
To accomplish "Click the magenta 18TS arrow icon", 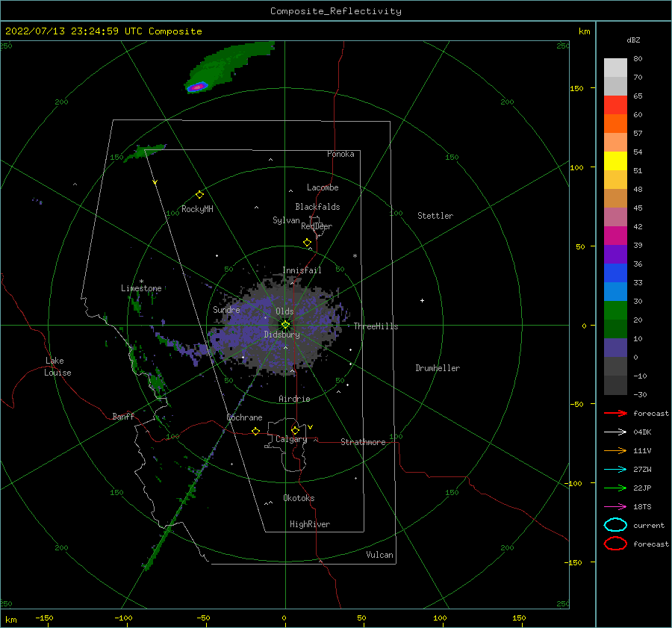I will 615,507.
